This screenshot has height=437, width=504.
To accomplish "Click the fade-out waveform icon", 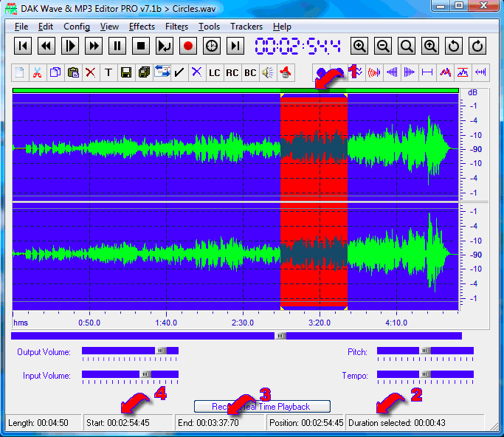I will point(410,72).
